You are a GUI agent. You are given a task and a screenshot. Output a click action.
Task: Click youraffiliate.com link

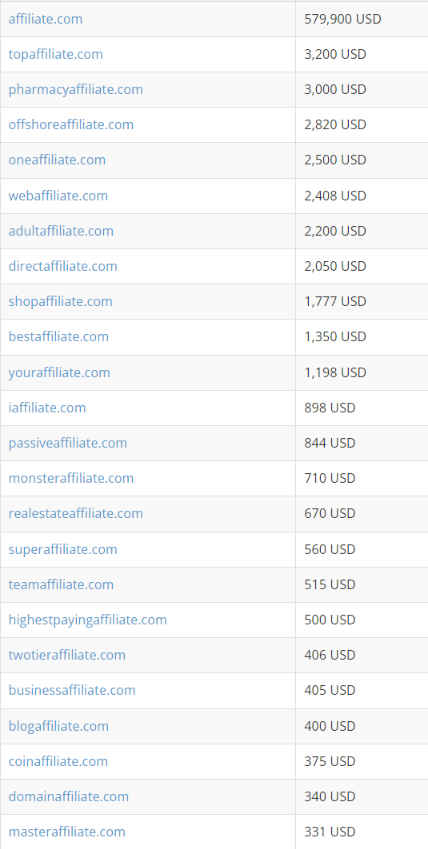[x=59, y=373]
